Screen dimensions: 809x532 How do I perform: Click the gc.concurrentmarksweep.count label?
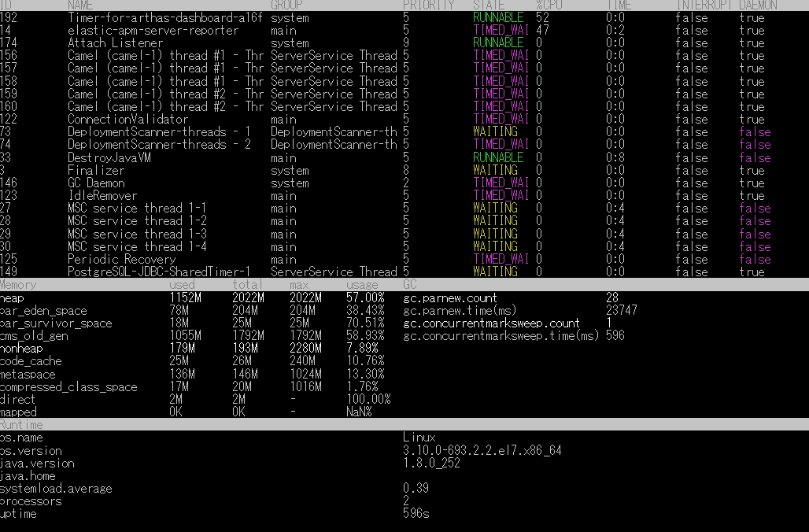[491, 323]
